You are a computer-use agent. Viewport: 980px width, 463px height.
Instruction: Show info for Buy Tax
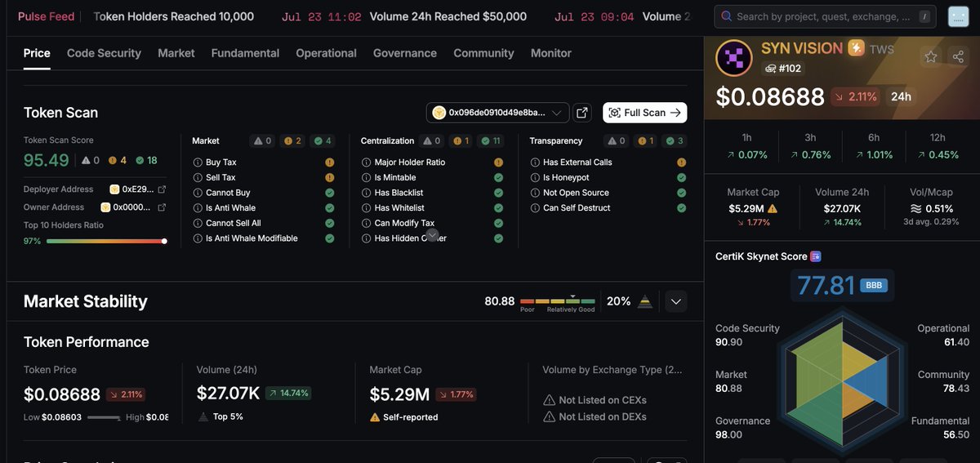pos(198,162)
